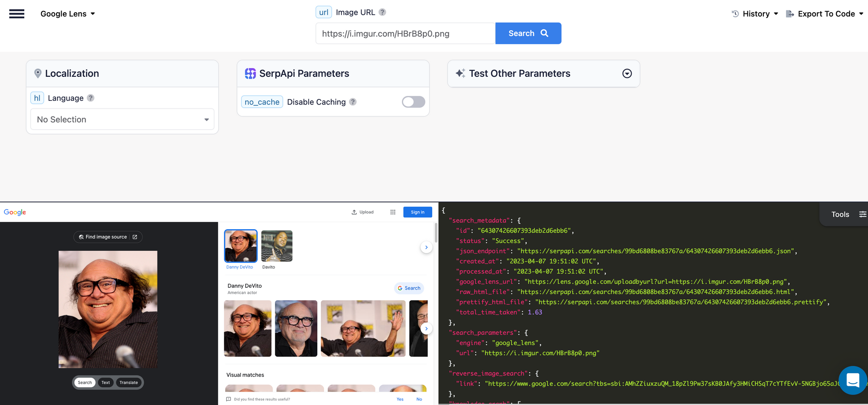Click the google_lens_url link value
Image resolution: width=868 pixels, height=405 pixels.
point(656,282)
